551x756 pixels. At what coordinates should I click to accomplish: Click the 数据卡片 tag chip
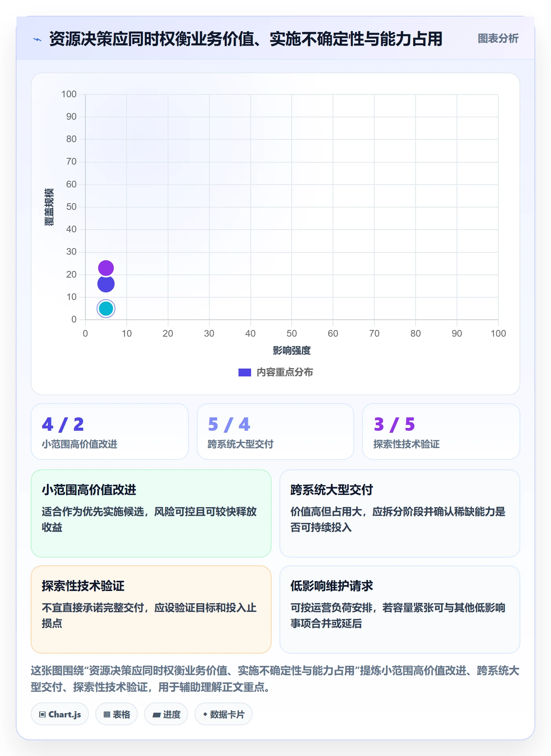[x=224, y=714]
